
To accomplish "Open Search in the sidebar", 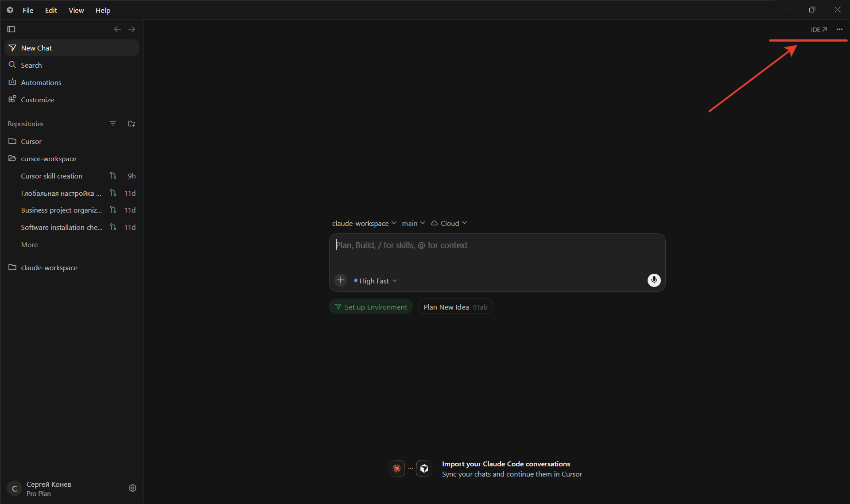I will coord(72,65).
